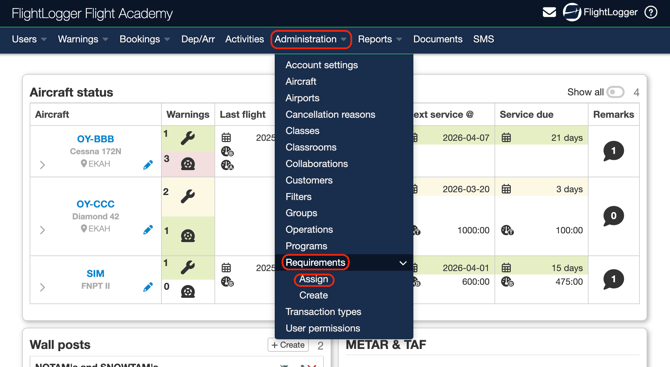The width and height of the screenshot is (670, 367).
Task: Click the EKAH location pin under Cessna 172N
Action: pyautogui.click(x=84, y=164)
